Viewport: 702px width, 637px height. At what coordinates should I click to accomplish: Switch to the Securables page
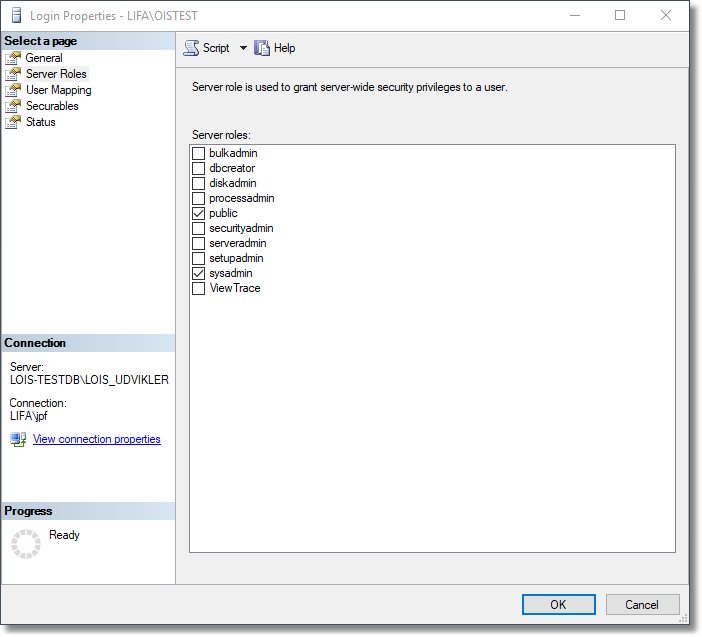[52, 106]
